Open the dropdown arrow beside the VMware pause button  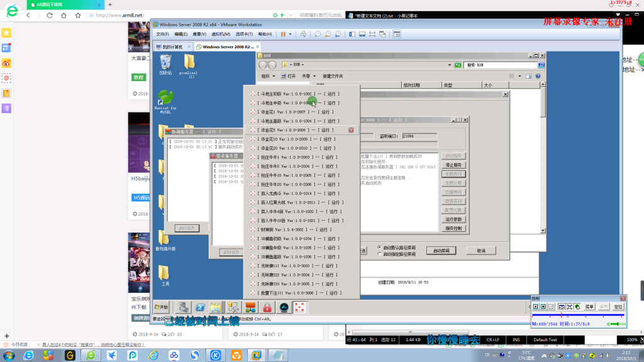290,34
